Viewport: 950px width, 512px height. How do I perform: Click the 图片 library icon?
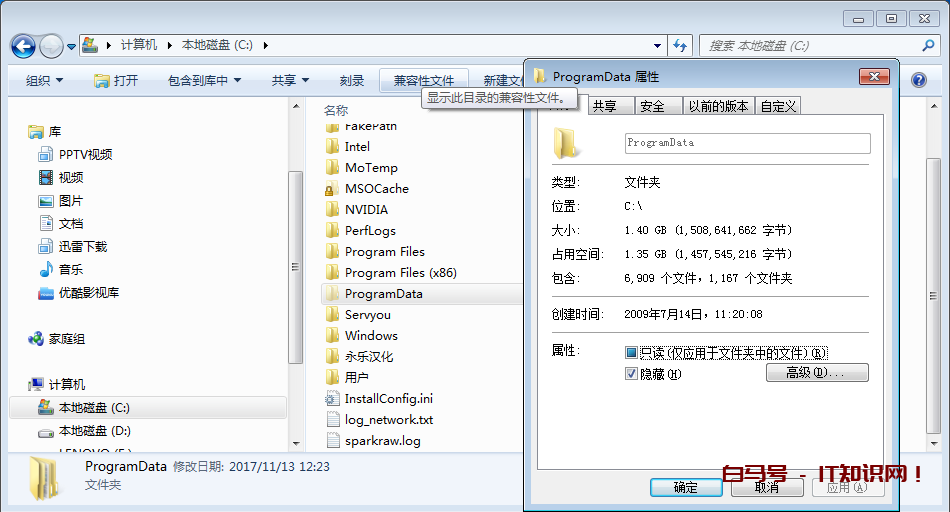(46, 201)
